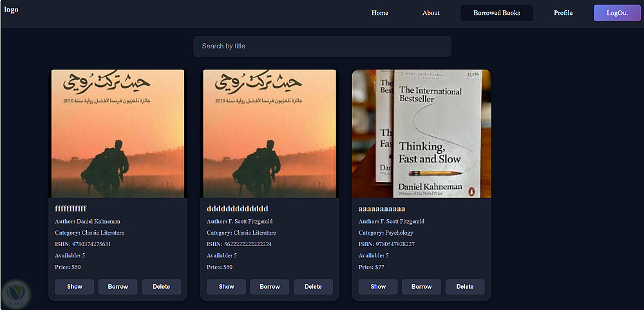Focus the Search by title field
This screenshot has height=310, width=644.
(x=323, y=46)
